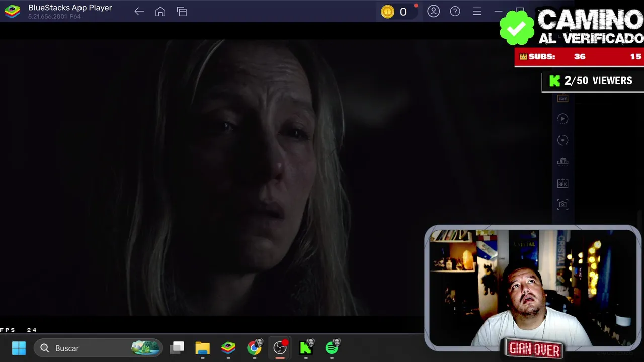Open Spotify from the taskbar
The width and height of the screenshot is (644, 362).
click(333, 347)
